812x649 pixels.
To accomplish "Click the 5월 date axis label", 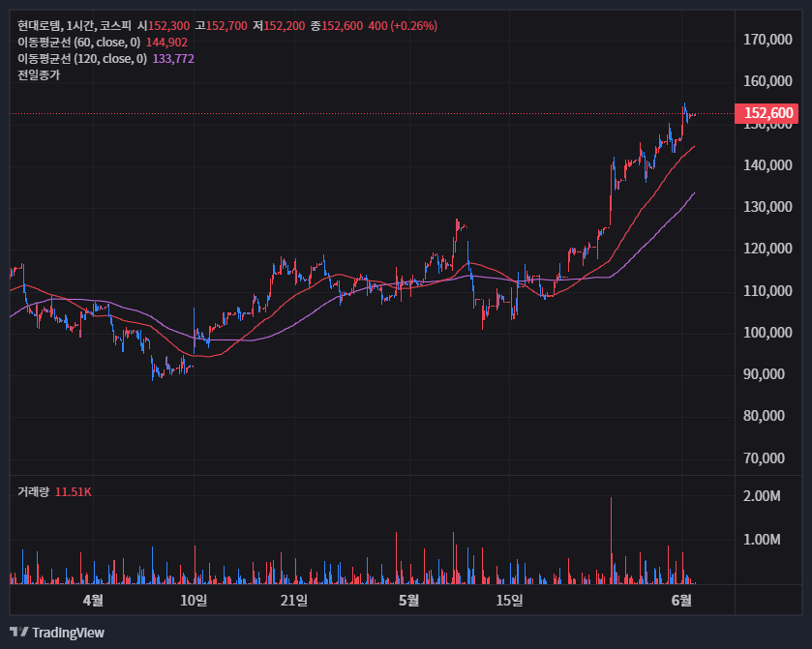I will [408, 601].
